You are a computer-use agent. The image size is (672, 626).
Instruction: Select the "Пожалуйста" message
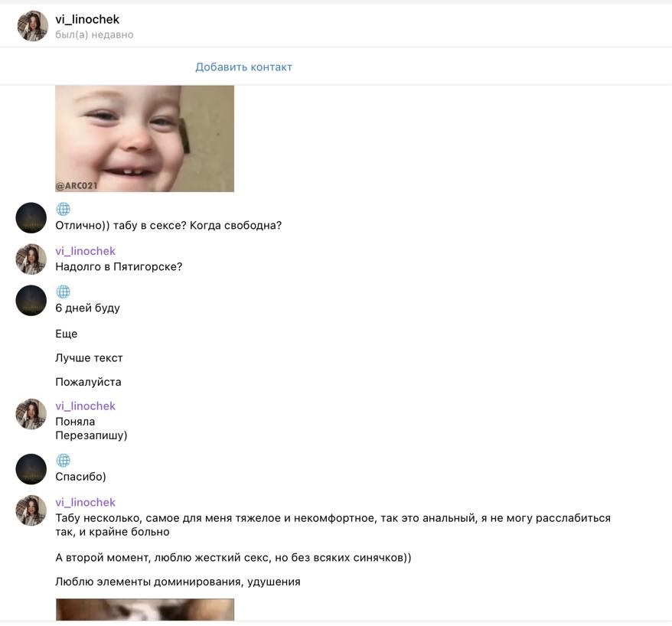(x=88, y=382)
